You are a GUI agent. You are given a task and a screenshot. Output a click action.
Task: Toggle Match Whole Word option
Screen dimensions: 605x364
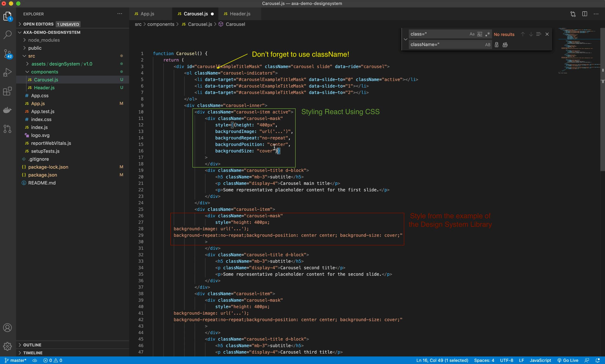pos(480,34)
